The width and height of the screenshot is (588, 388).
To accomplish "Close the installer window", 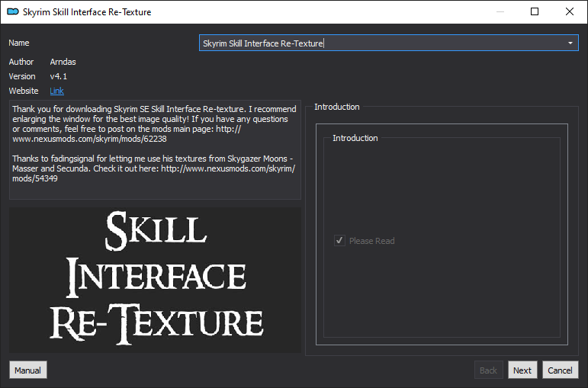I will [569, 11].
